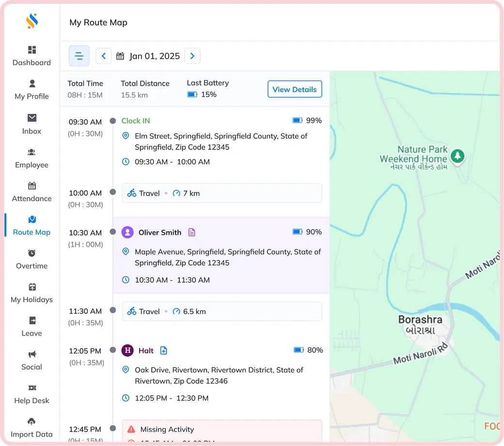The width and height of the screenshot is (504, 446).
Task: Toggle the timeline list panel button
Action: click(79, 56)
